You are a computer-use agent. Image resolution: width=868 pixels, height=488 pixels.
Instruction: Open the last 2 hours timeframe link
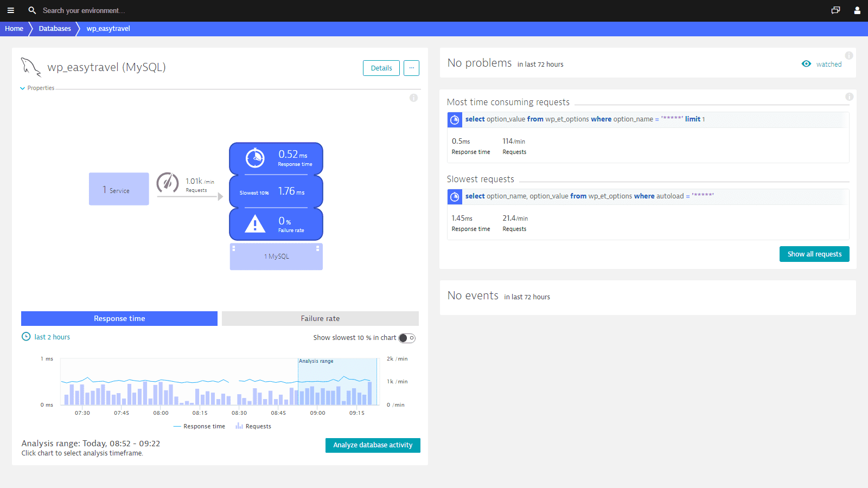click(x=52, y=337)
